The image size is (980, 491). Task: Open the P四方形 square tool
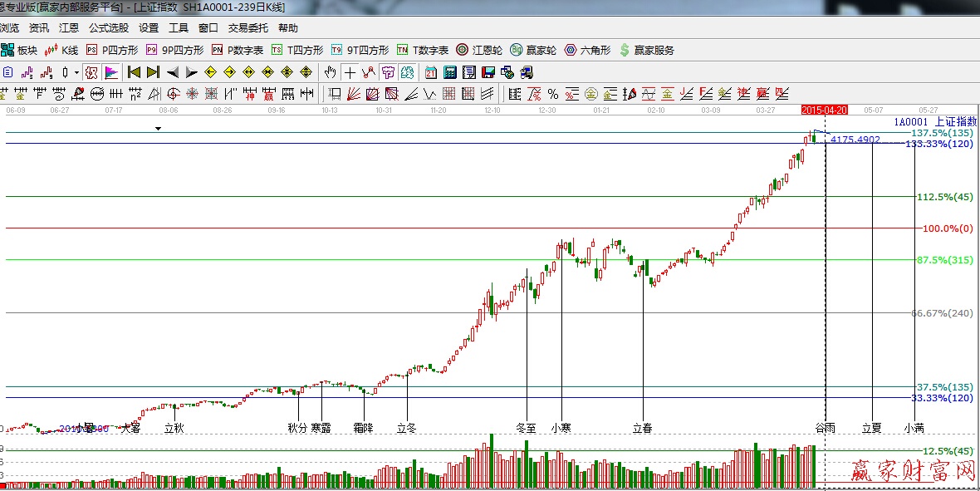click(x=111, y=50)
